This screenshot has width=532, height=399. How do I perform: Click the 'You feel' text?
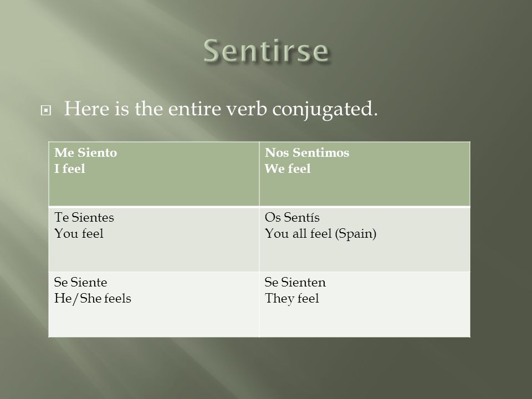[79, 233]
